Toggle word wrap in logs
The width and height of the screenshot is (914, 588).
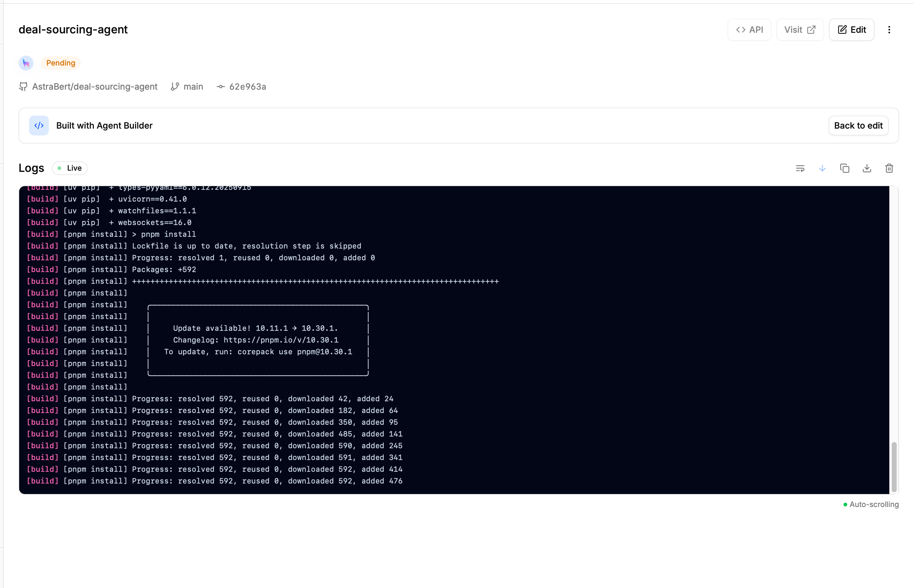(800, 168)
